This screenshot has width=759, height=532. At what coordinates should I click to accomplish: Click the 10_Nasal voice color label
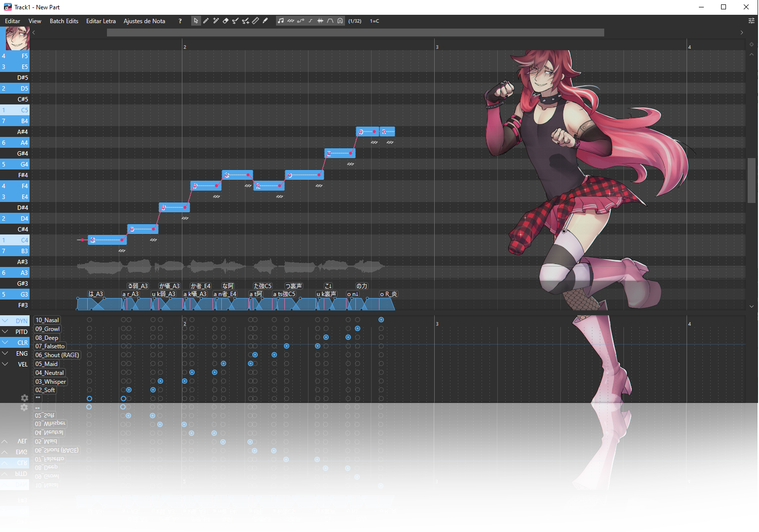(47, 320)
